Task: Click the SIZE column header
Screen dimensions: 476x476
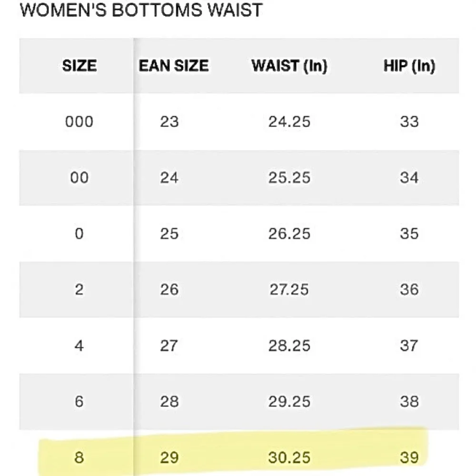Action: tap(79, 66)
